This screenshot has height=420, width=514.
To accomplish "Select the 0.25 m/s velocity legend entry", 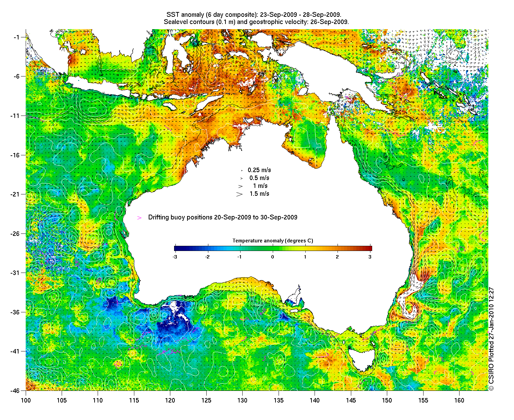I will click(255, 170).
